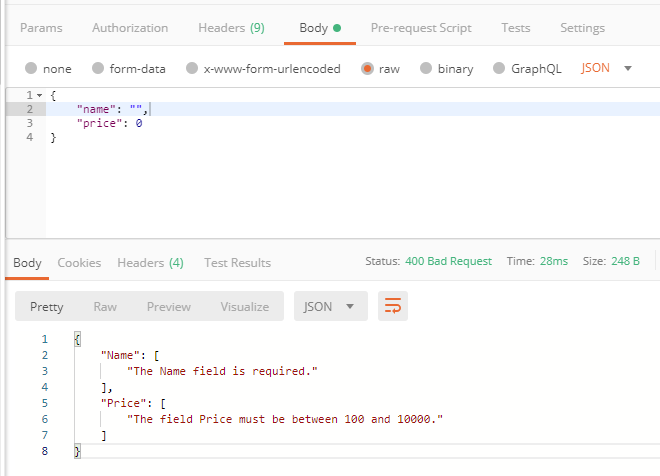Image resolution: width=660 pixels, height=476 pixels.
Task: Open the response Headers (4) tab
Action: (150, 263)
